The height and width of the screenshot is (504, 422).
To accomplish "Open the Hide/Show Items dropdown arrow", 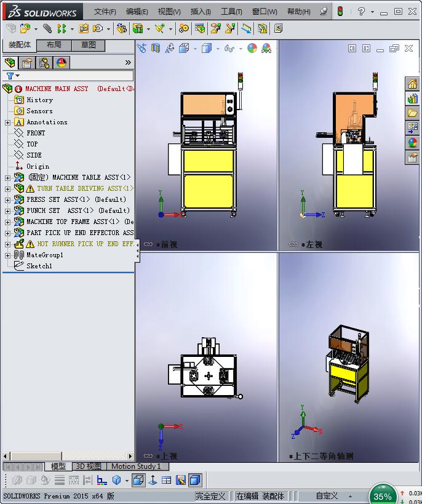I will pyautogui.click(x=241, y=49).
